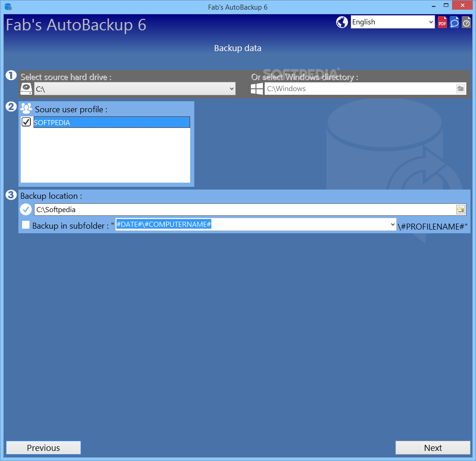Viewport: 476px width, 461px height.
Task: Enable Backup in subfolder checkbox
Action: pyautogui.click(x=26, y=225)
